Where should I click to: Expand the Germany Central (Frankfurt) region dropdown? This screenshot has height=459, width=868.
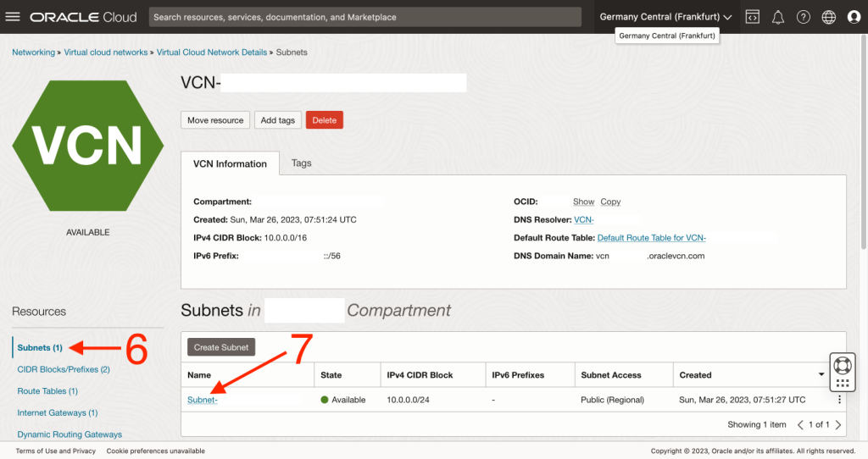665,17
